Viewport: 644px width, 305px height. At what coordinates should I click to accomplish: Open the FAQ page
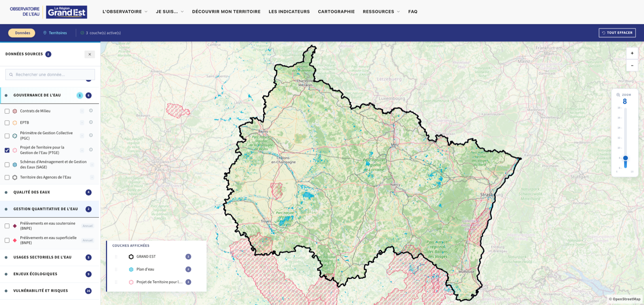(x=413, y=12)
